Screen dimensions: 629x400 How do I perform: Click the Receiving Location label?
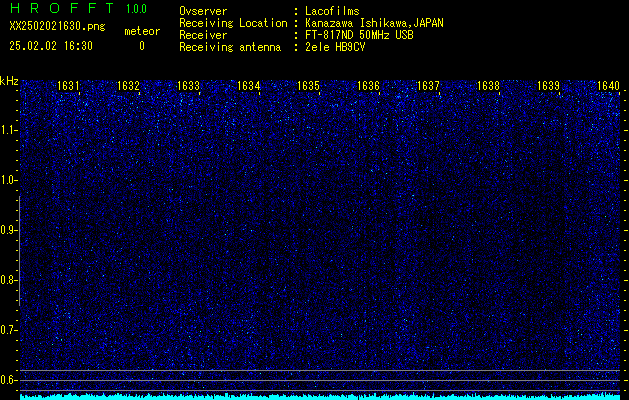pyautogui.click(x=233, y=23)
